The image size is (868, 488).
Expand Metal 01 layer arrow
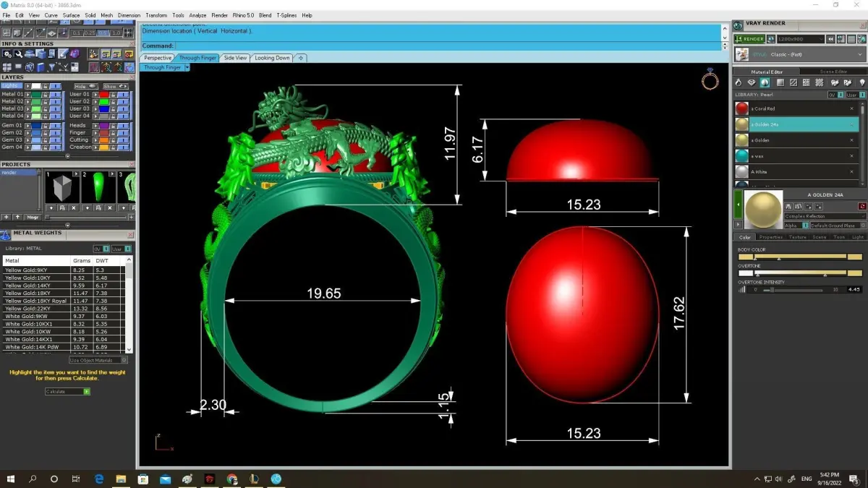pyautogui.click(x=27, y=95)
